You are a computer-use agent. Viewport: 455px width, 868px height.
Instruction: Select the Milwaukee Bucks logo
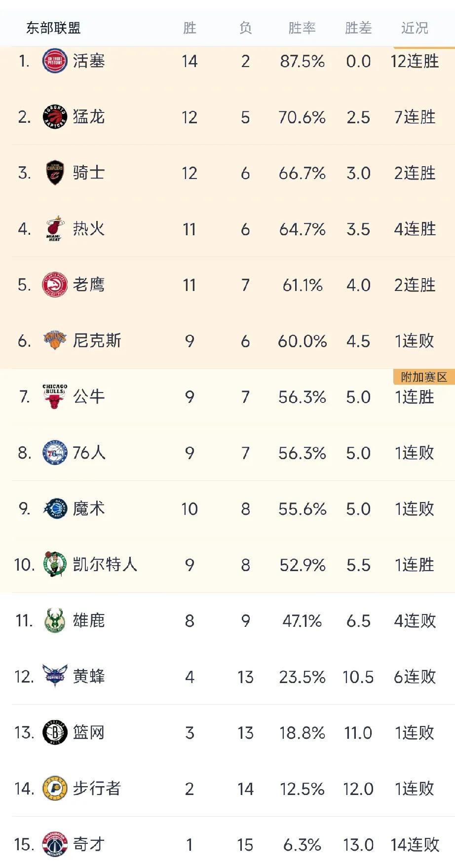pyautogui.click(x=54, y=620)
